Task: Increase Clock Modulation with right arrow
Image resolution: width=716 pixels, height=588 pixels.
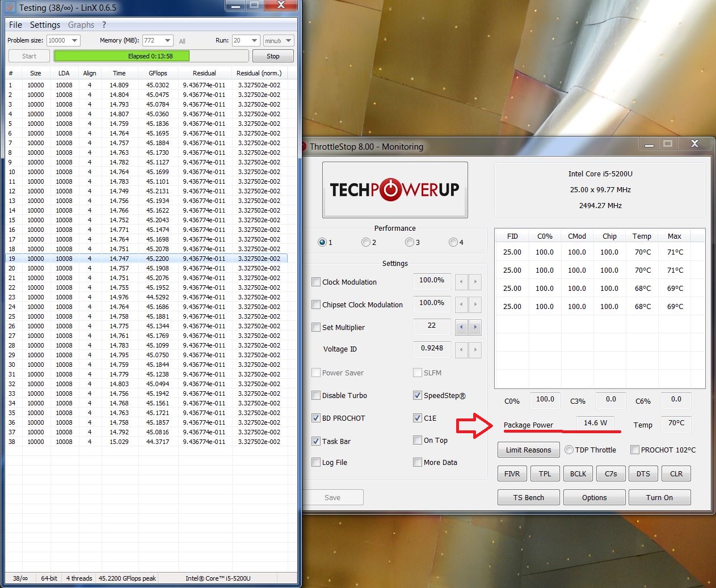Action: coord(475,281)
